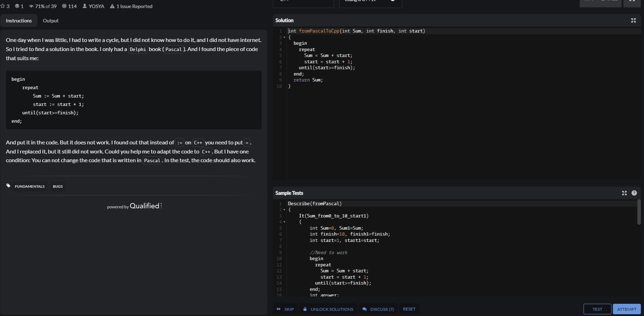The image size is (644, 316).
Task: Switch to the Output tab
Action: (50, 21)
